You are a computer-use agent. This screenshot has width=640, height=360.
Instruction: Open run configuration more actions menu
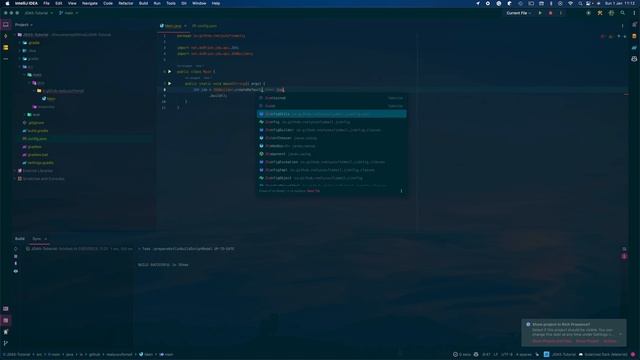coord(560,13)
